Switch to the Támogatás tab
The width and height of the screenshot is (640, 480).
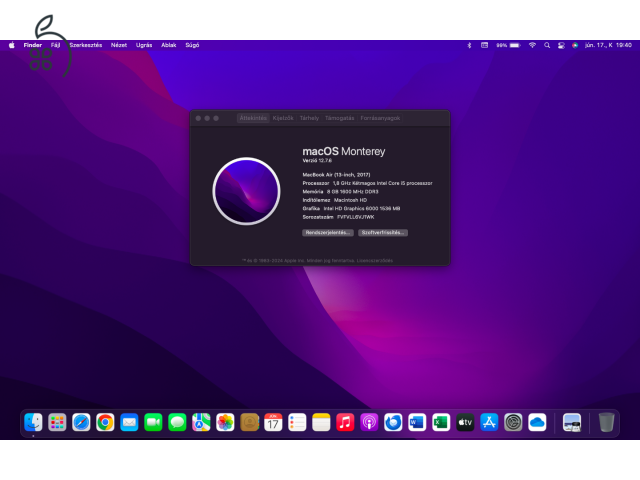click(x=340, y=118)
